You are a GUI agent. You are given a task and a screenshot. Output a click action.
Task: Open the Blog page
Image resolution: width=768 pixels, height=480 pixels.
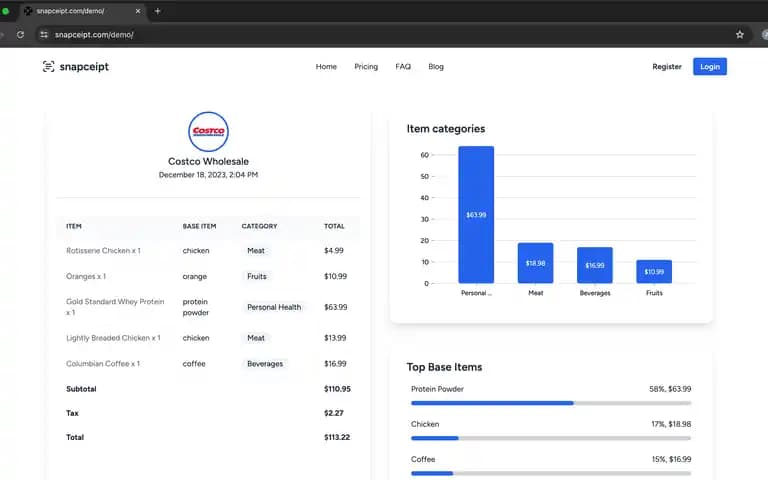click(x=436, y=67)
